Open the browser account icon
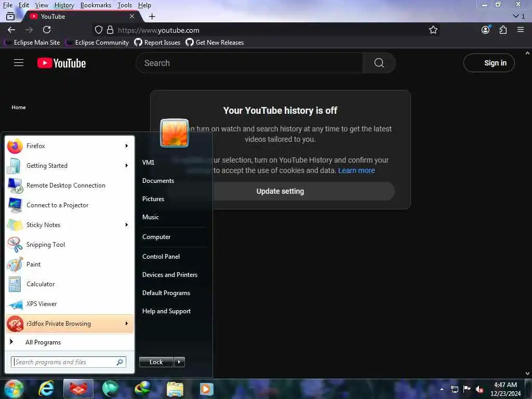Viewport: 532px width, 399px height. 486,30
